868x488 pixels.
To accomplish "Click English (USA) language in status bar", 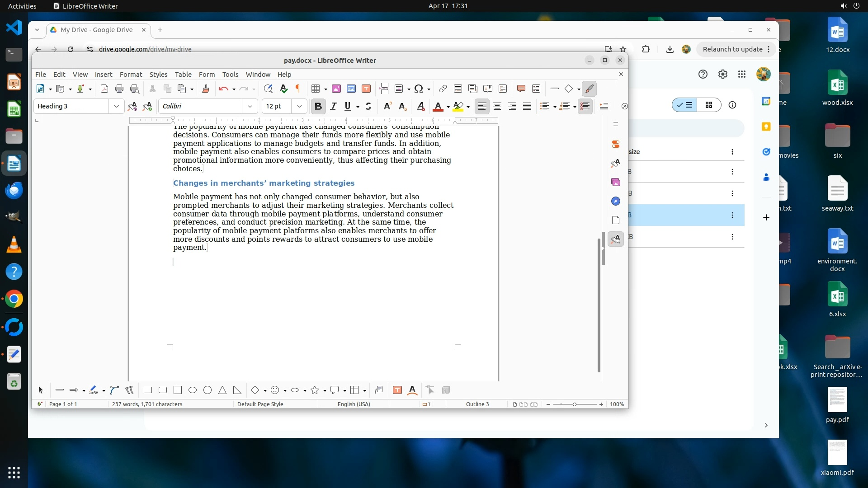I will pyautogui.click(x=354, y=404).
